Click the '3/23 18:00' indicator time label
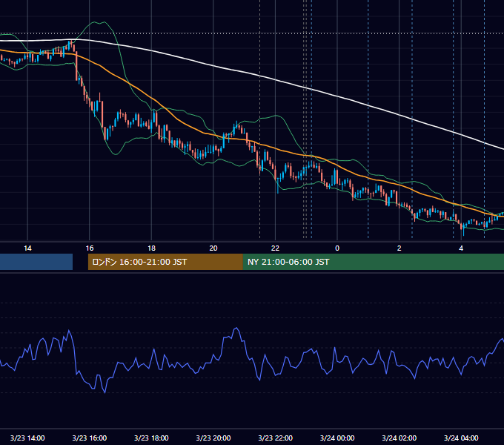 click(151, 438)
